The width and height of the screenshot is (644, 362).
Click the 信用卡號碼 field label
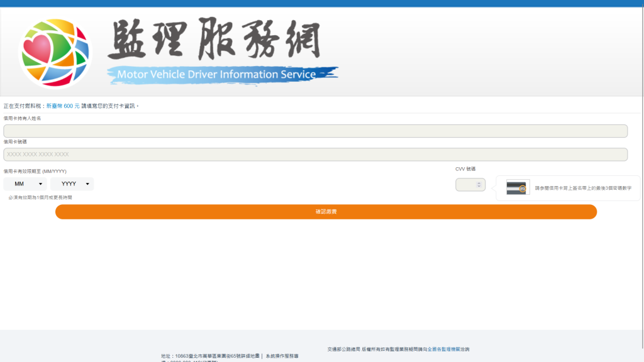pyautogui.click(x=15, y=142)
